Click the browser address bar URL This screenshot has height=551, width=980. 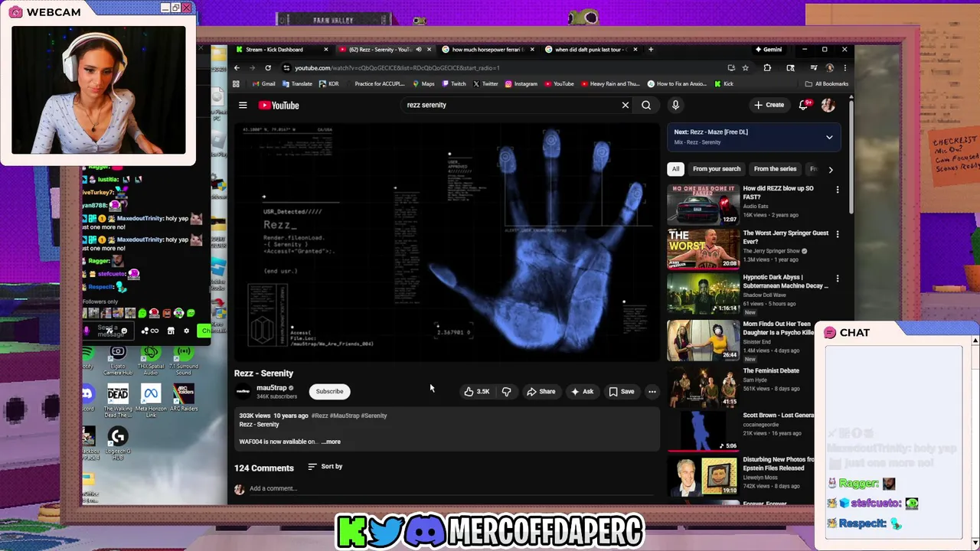[397, 68]
